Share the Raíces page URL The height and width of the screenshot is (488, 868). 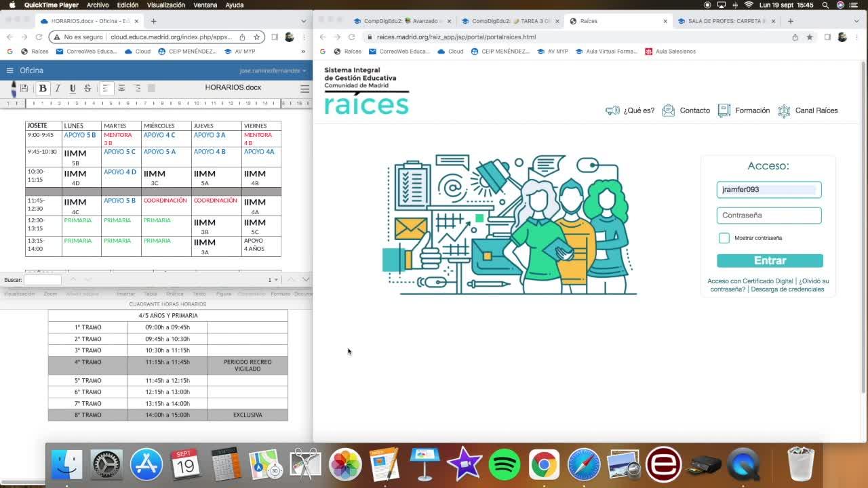[x=795, y=37]
